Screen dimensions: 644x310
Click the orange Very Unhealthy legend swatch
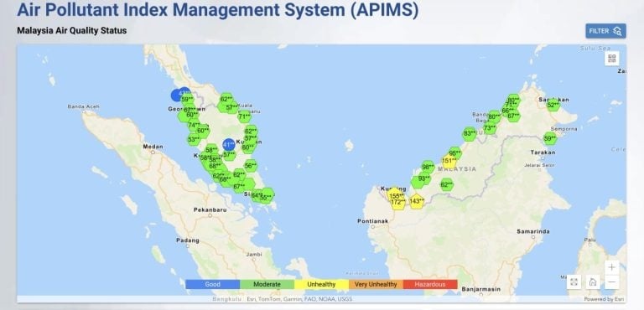tap(376, 284)
